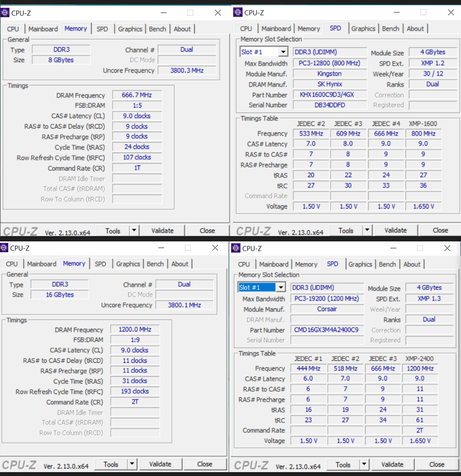Click Validate in the 8 GBytes Memory window

click(x=163, y=231)
